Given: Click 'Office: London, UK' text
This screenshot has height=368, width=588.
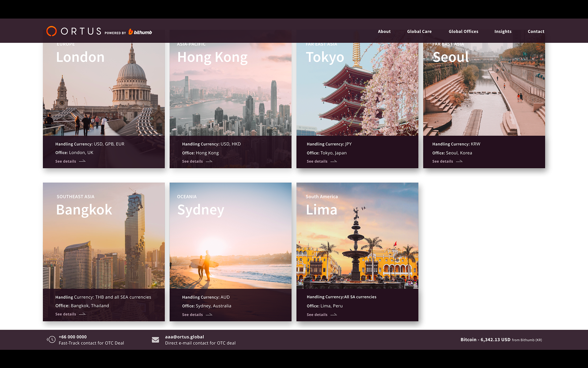Looking at the screenshot, I should coord(74,152).
